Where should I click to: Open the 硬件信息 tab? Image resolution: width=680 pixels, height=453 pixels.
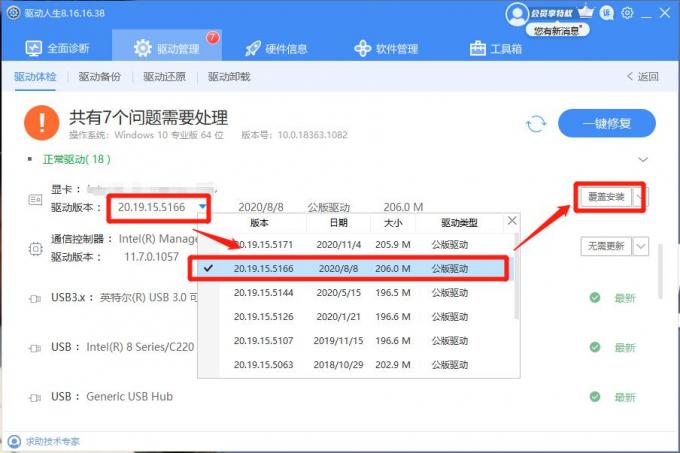pos(276,48)
